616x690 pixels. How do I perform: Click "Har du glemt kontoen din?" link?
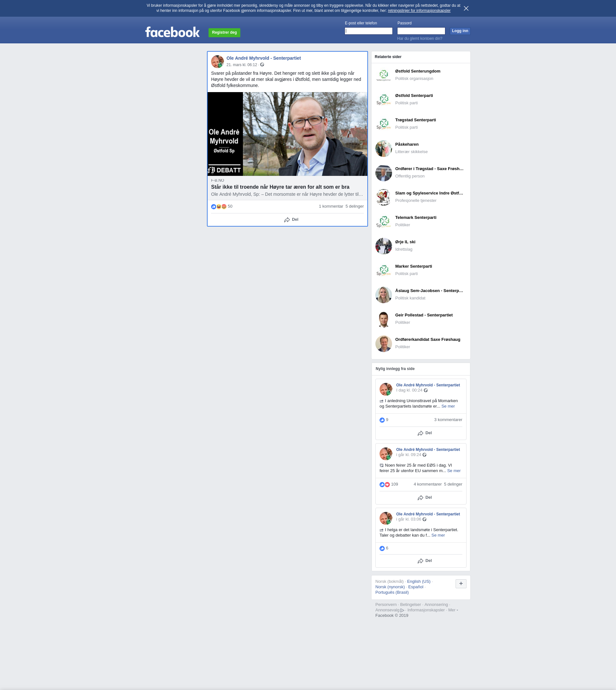(419, 39)
